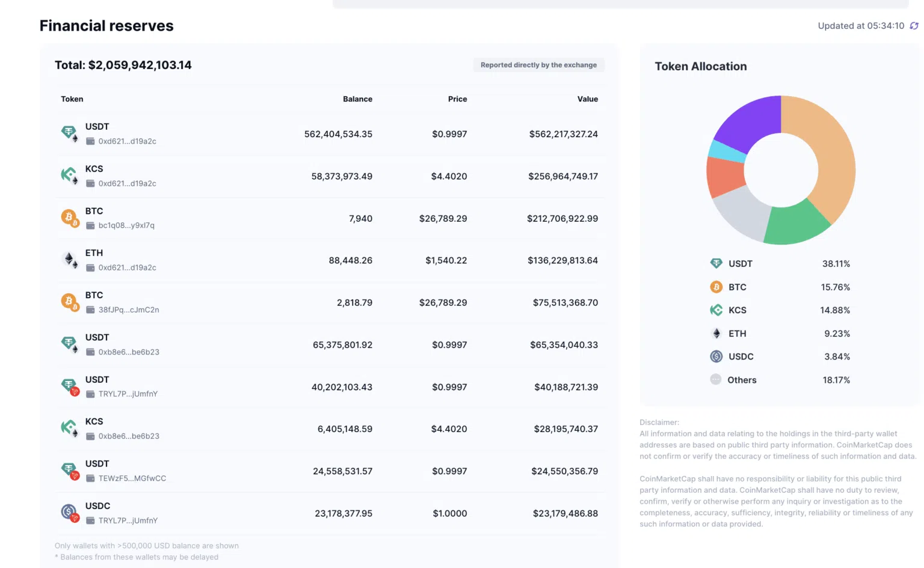Viewport: 924px width, 568px height.
Task: Click the USDT token icon in the first row
Action: [x=69, y=133]
